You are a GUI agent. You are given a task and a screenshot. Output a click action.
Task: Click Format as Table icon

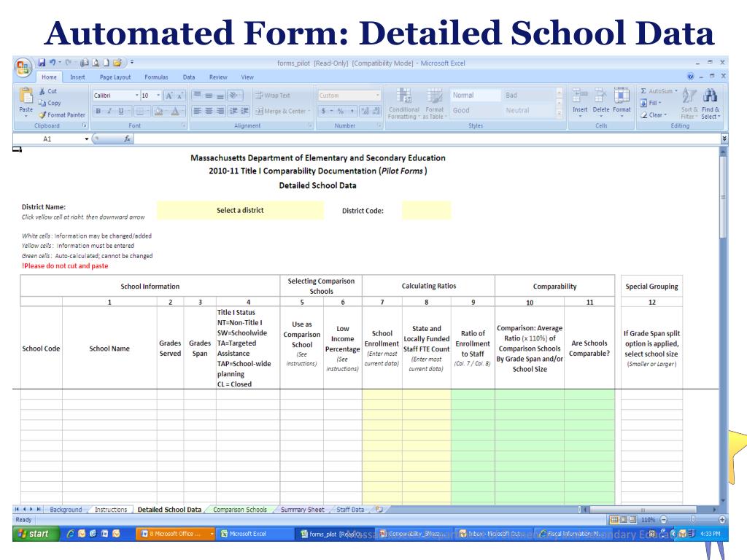coord(435,96)
